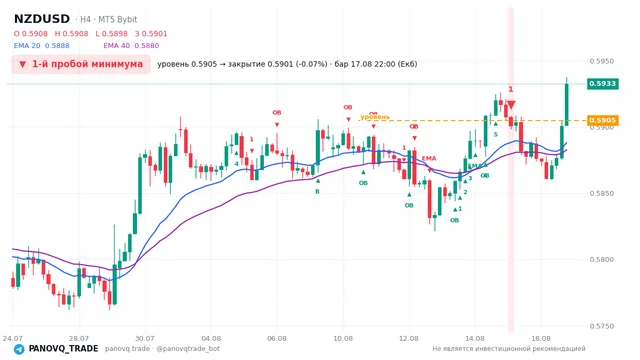Click the close value 'З 0.5901'

coord(151,34)
